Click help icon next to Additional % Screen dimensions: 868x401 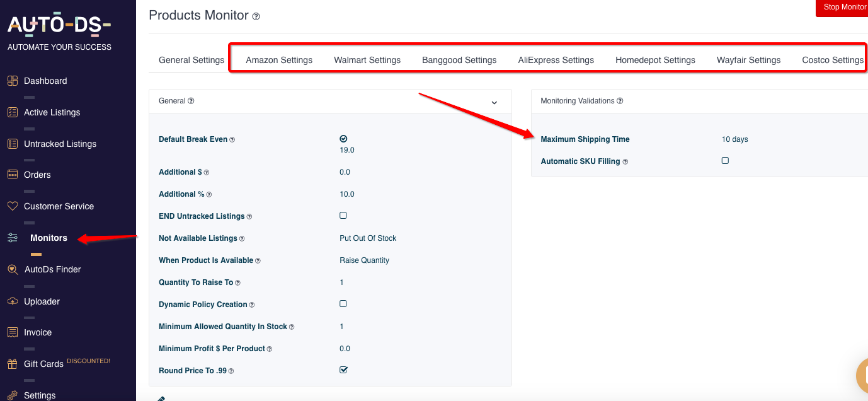coord(209,195)
